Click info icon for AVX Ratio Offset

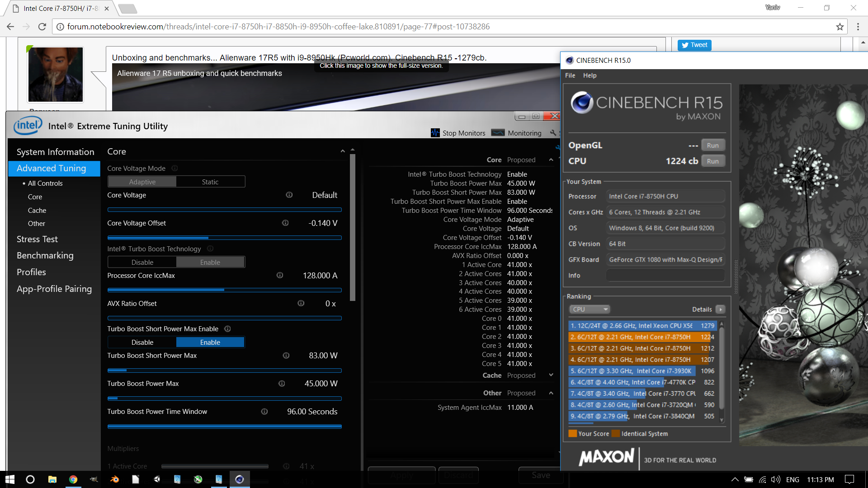pos(301,303)
